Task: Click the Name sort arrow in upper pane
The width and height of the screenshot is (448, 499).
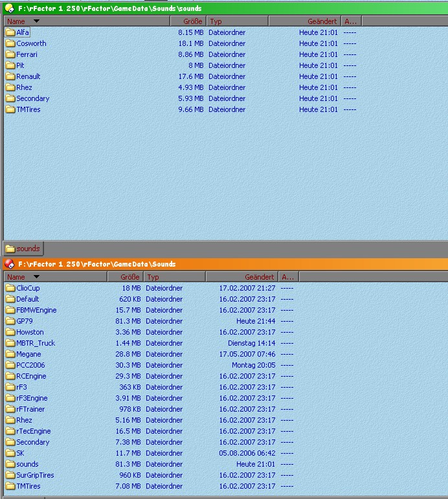Action: 36,21
